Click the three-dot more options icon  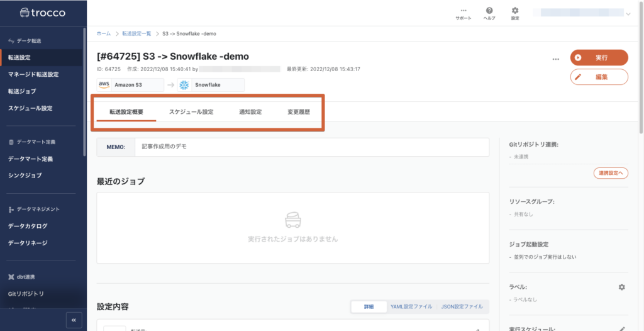coord(556,59)
